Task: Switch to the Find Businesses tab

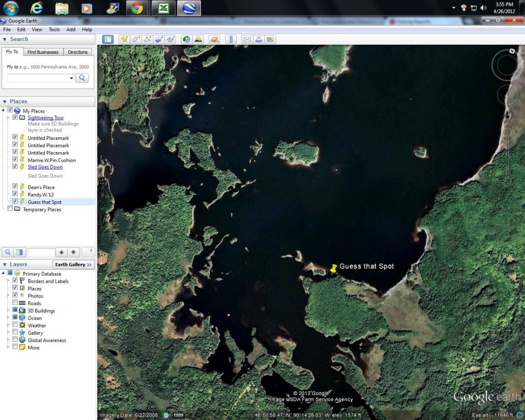Action: 43,52
